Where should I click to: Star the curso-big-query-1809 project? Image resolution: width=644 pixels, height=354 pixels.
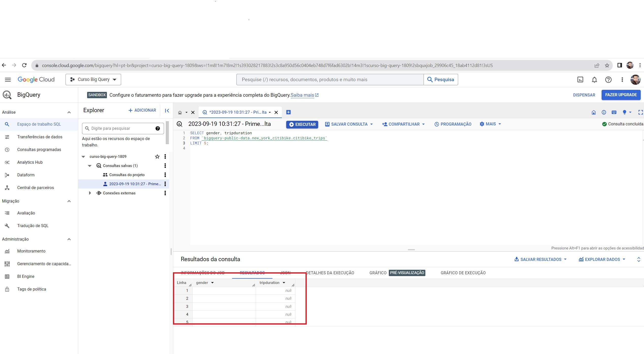point(157,157)
